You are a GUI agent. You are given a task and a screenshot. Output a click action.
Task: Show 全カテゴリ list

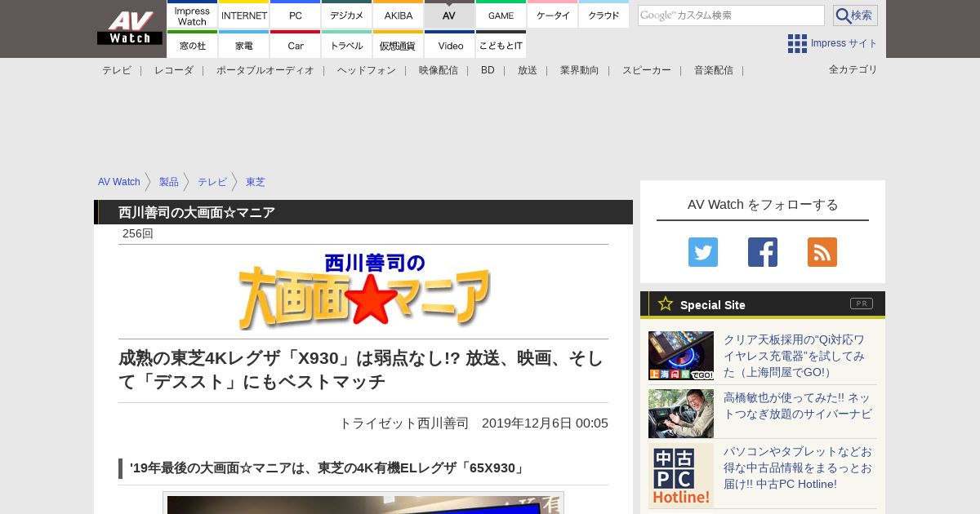pyautogui.click(x=853, y=69)
